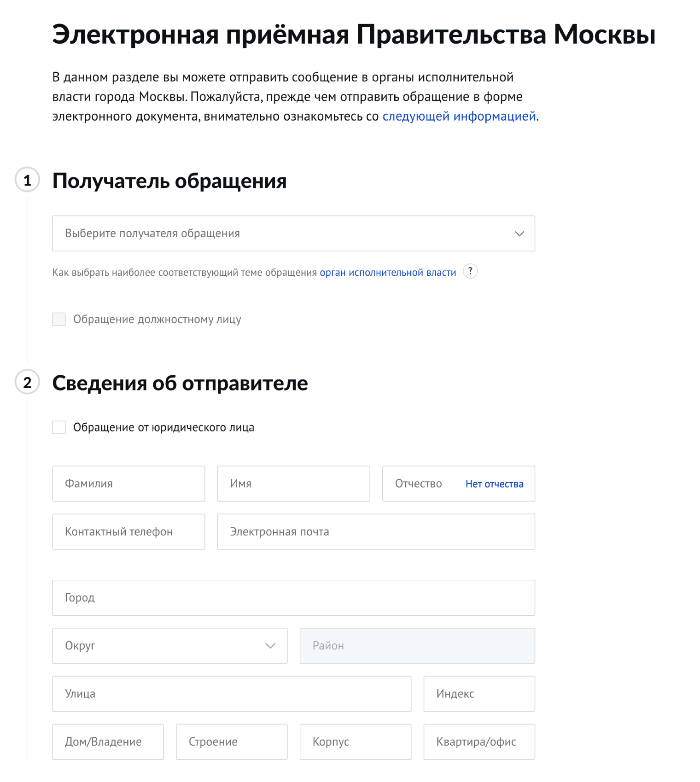
Task: Click the 'Город' input field
Action: tap(293, 598)
